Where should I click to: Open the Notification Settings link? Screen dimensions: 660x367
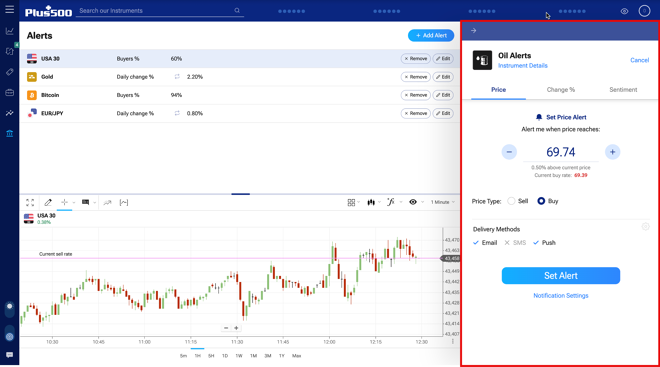[x=561, y=295]
